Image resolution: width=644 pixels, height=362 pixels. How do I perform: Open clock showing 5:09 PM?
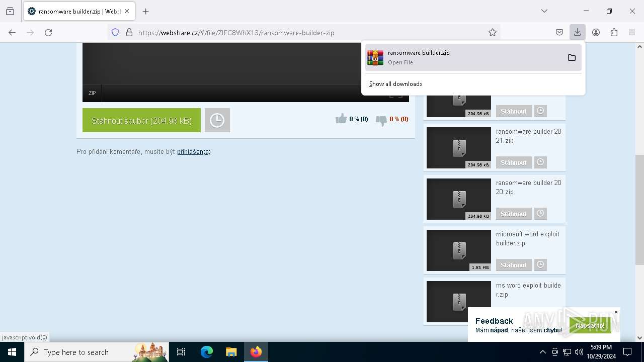(x=601, y=352)
